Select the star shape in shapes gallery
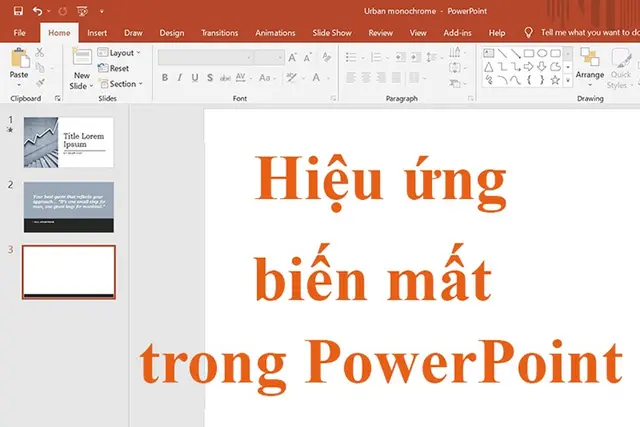This screenshot has width=640, height=427. click(x=555, y=80)
